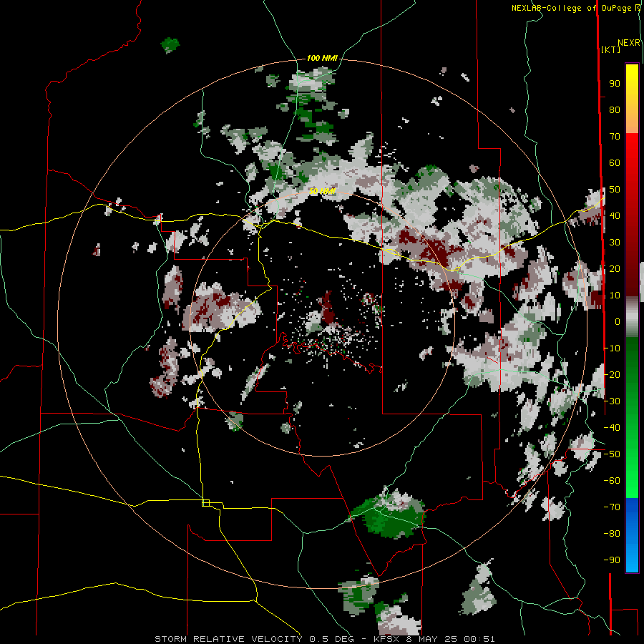Select the positive 80 scale value
The width and height of the screenshot is (644, 644).
click(x=615, y=110)
